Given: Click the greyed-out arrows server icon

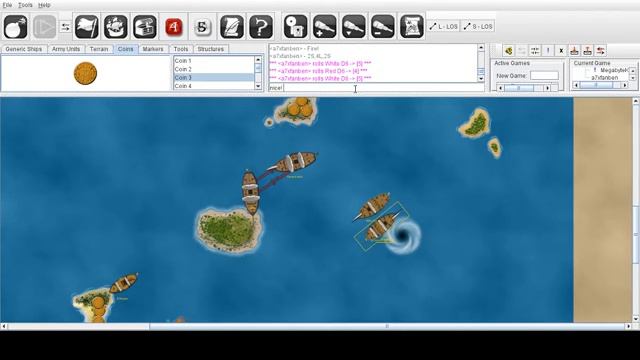Looking at the screenshot, I should pyautogui.click(x=522, y=51).
